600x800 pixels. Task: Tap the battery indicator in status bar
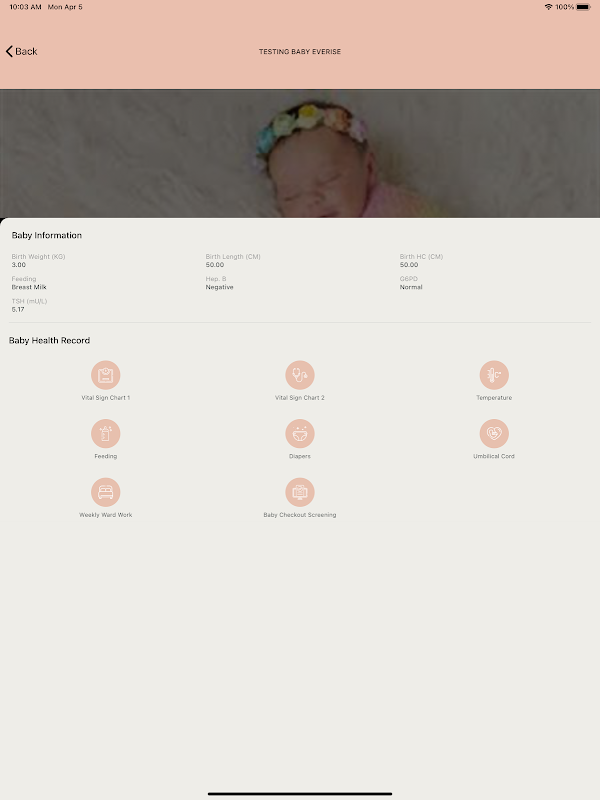click(584, 7)
